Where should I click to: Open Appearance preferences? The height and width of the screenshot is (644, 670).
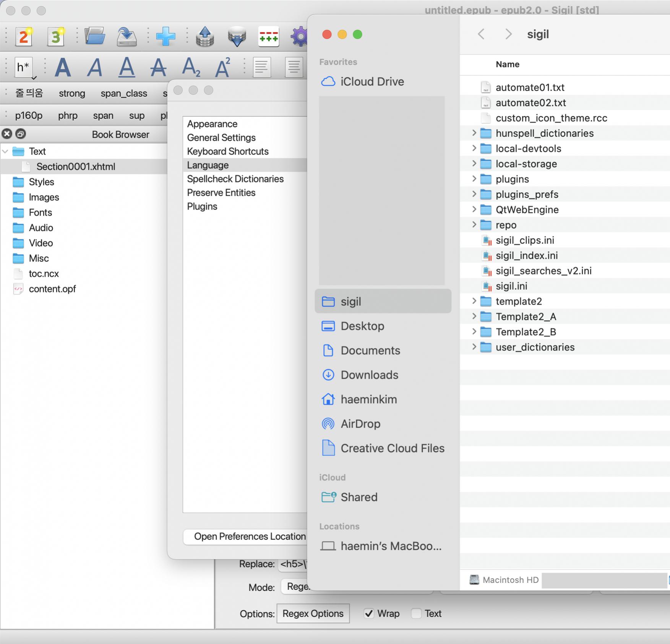[x=245, y=124]
